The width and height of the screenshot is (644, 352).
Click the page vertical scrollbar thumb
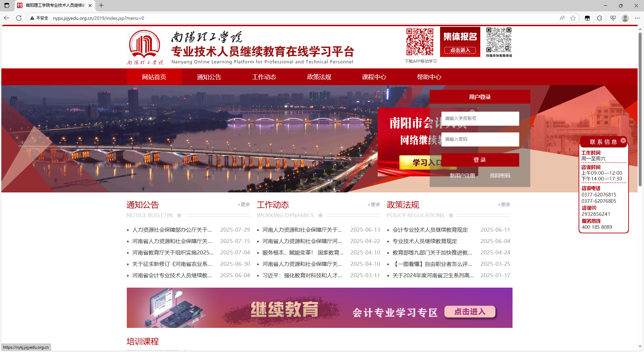(640, 109)
